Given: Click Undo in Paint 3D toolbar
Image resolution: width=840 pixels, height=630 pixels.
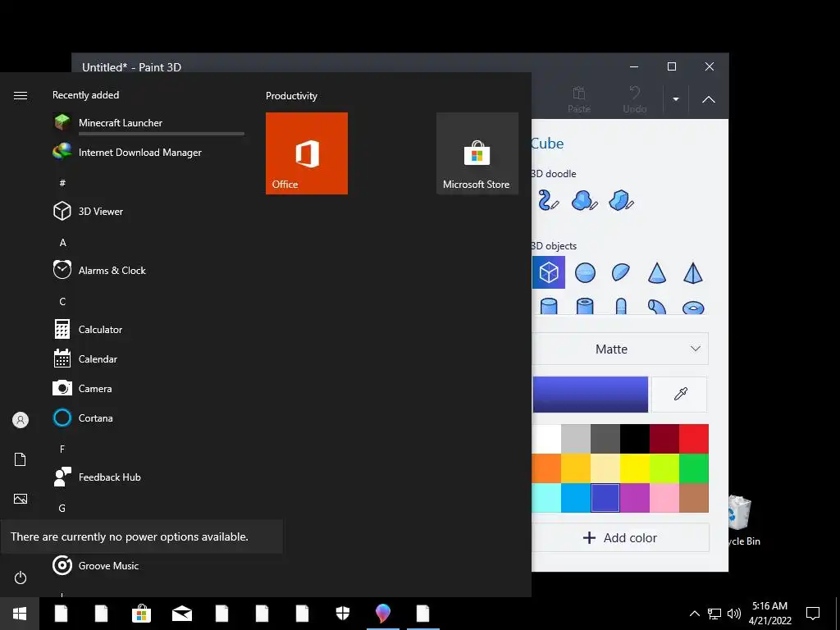Looking at the screenshot, I should [x=635, y=99].
